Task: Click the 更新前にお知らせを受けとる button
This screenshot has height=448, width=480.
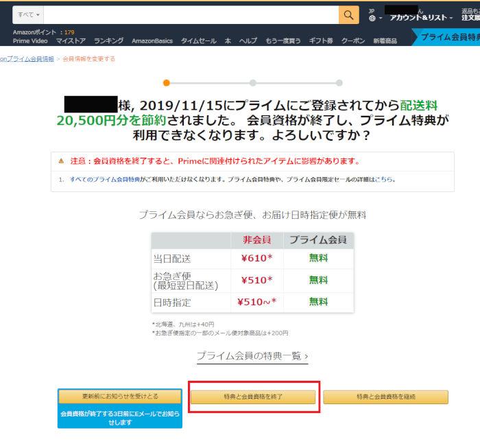Action: (120, 397)
